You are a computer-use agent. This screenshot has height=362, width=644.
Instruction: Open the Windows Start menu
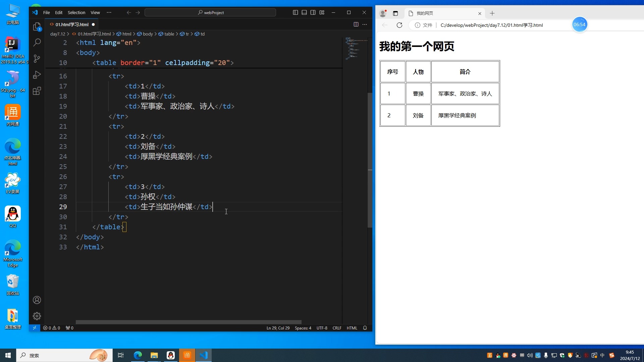pyautogui.click(x=8, y=355)
